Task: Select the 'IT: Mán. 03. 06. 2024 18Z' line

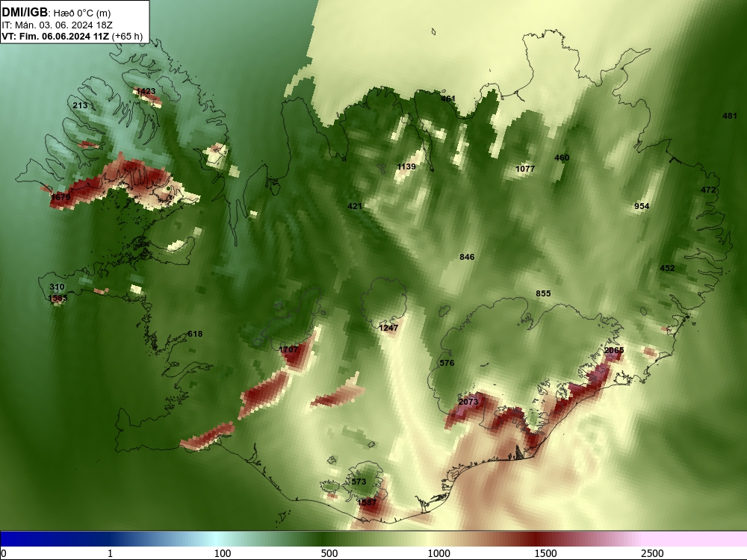Action: pyautogui.click(x=57, y=25)
